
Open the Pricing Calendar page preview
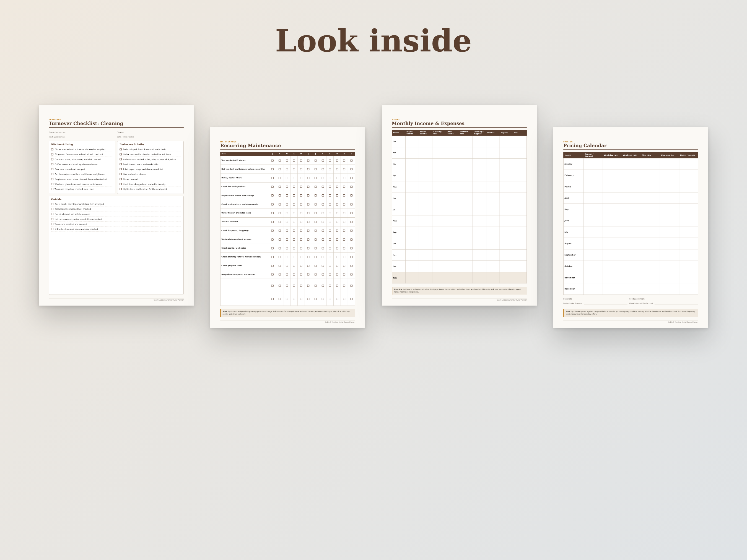click(631, 228)
